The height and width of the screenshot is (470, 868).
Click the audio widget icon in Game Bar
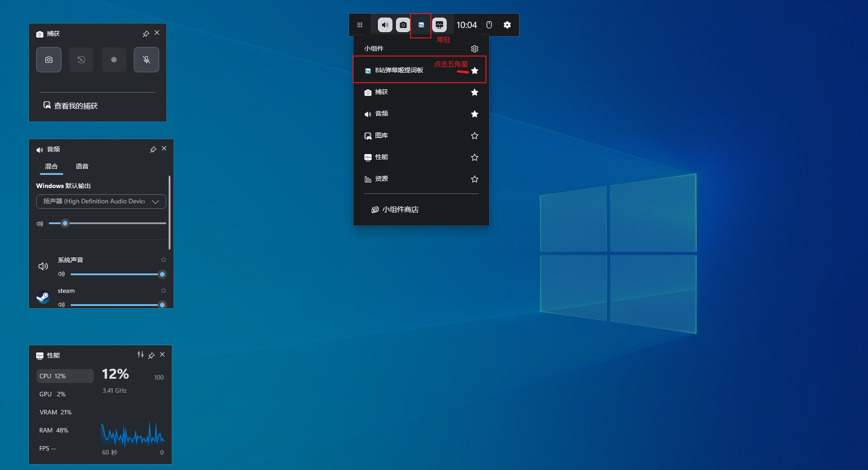(x=385, y=25)
